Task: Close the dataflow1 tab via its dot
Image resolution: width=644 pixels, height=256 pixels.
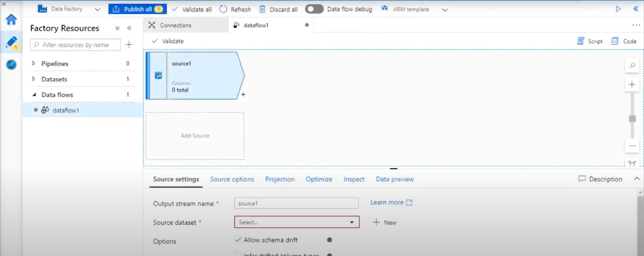Action: [307, 25]
